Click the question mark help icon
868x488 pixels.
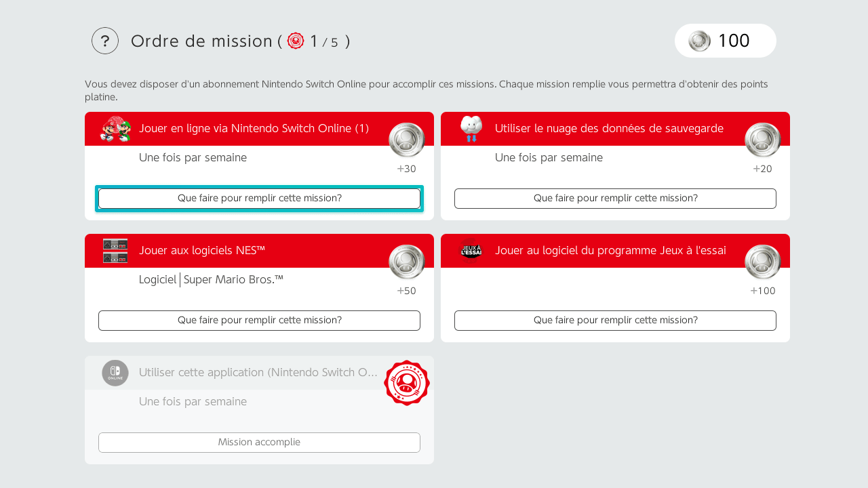coord(105,41)
